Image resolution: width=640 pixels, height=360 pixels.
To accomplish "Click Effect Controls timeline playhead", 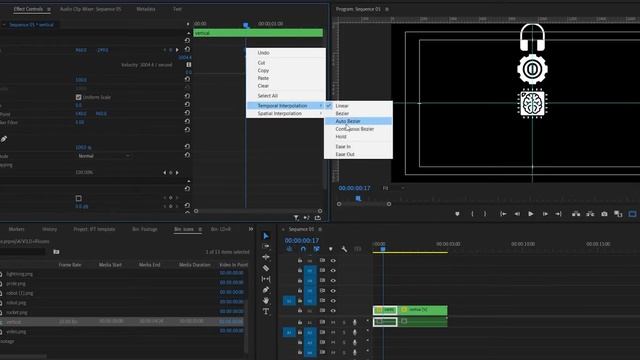I will pyautogui.click(x=246, y=25).
